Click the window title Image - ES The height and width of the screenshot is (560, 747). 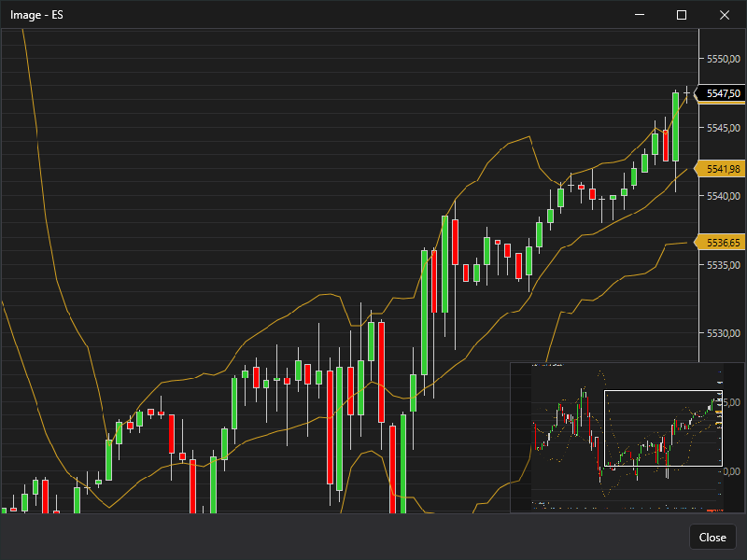point(37,15)
